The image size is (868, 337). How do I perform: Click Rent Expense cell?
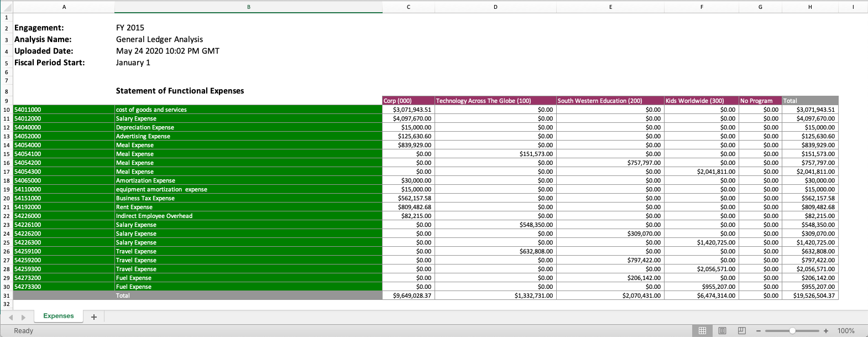click(x=249, y=207)
